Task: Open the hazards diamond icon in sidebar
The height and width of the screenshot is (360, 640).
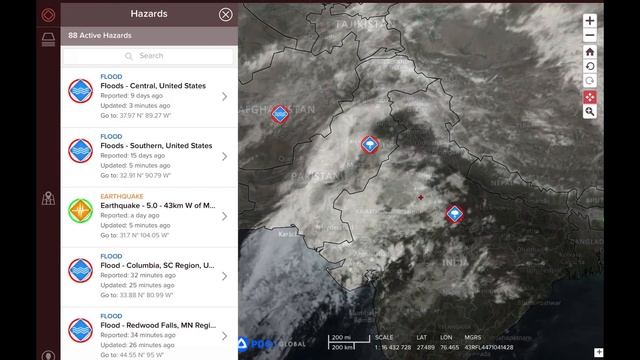Action: 48,15
